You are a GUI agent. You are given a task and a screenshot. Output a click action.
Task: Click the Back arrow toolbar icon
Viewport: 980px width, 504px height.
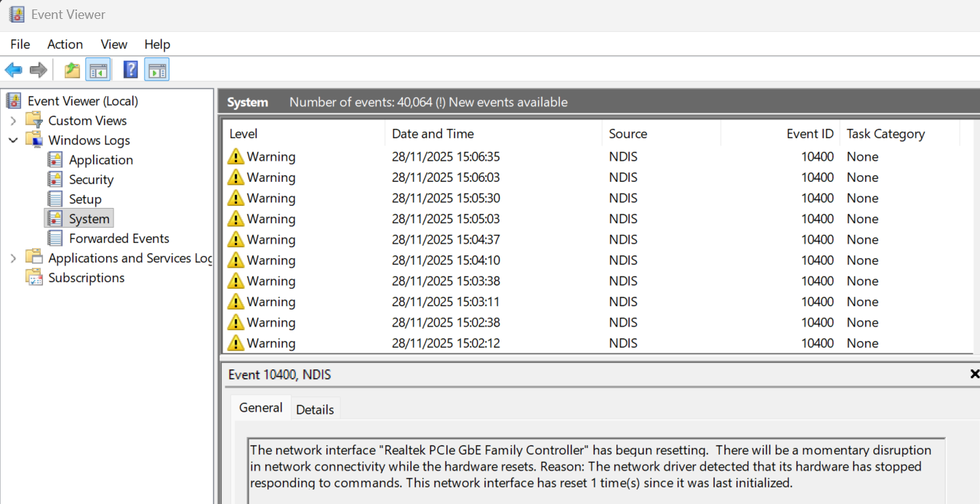pyautogui.click(x=13, y=70)
